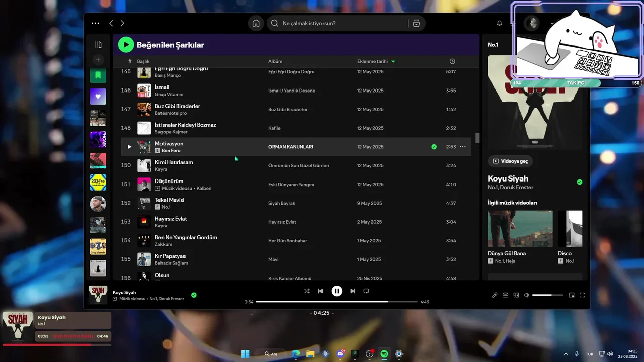Viewport: 644px width, 362px height.
Task: Sort by the Albüm column header
Action: click(x=275, y=61)
